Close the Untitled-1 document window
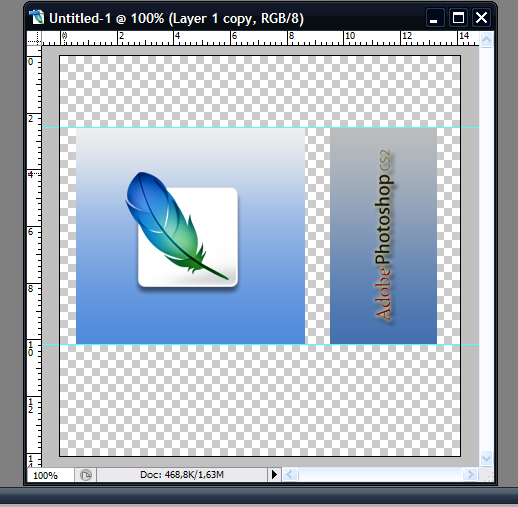This screenshot has height=507, width=518. coord(481,18)
